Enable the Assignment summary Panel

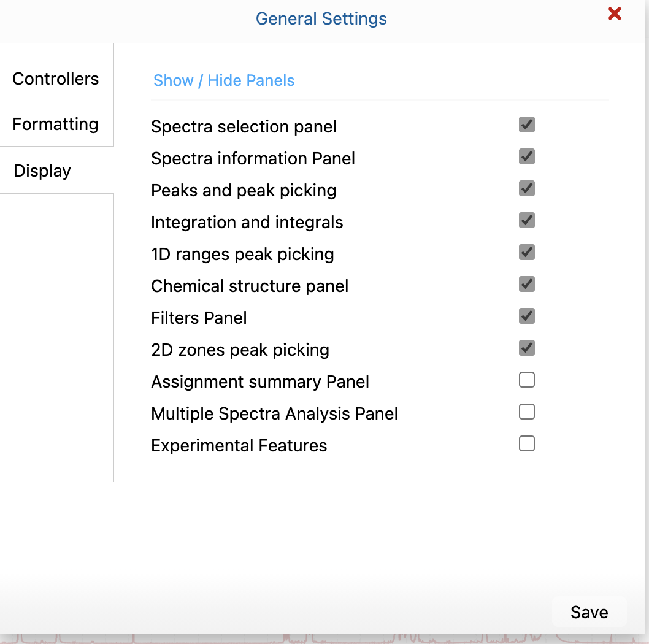526,380
